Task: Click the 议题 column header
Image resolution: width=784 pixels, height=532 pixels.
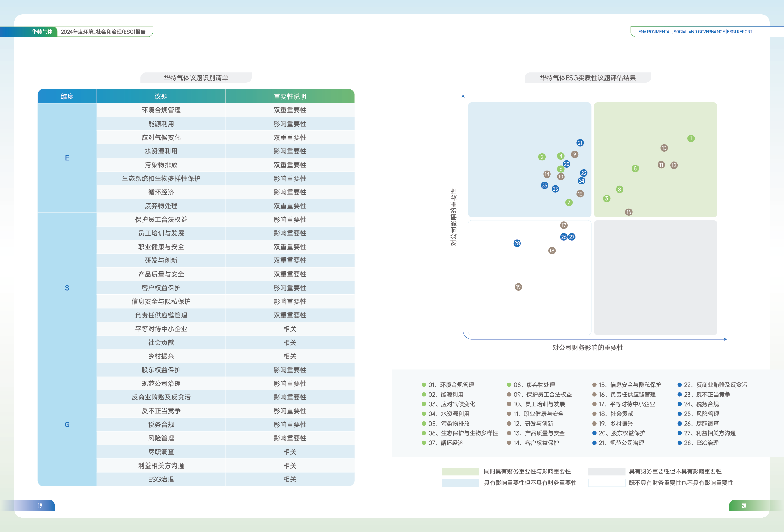Action: click(x=161, y=96)
